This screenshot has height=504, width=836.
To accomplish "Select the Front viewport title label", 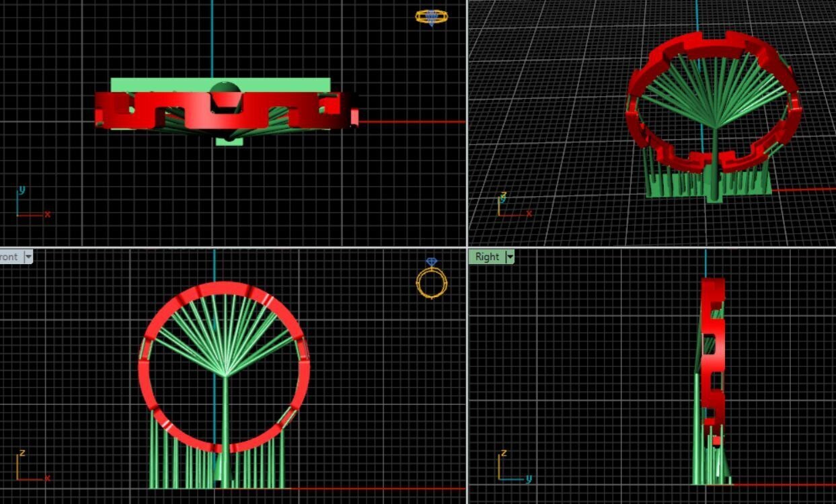I will (x=9, y=257).
